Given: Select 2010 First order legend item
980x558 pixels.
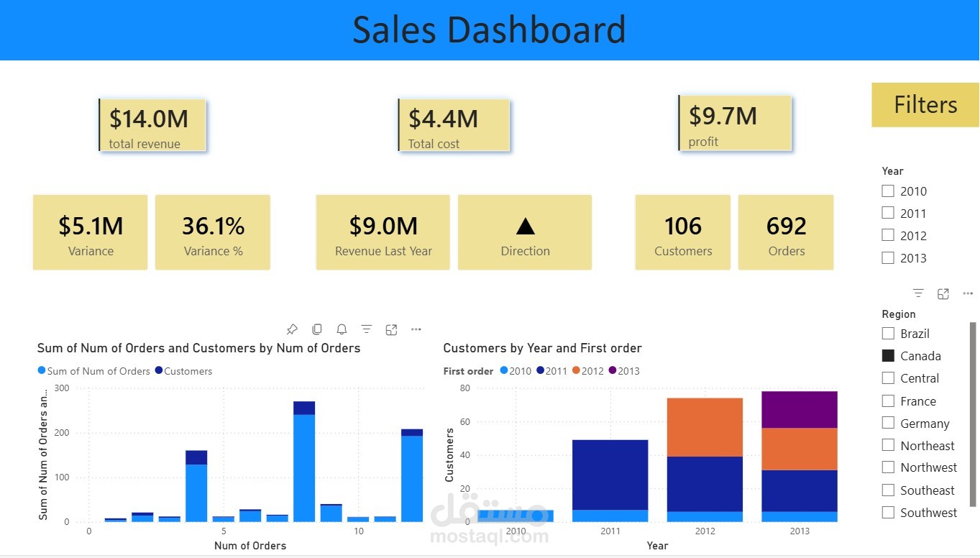Looking at the screenshot, I should tap(516, 371).
